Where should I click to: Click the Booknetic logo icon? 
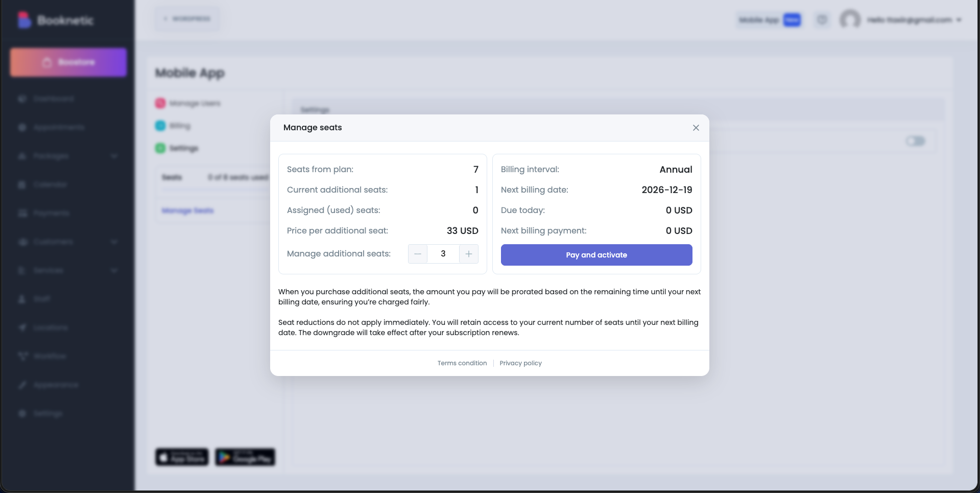tap(24, 20)
